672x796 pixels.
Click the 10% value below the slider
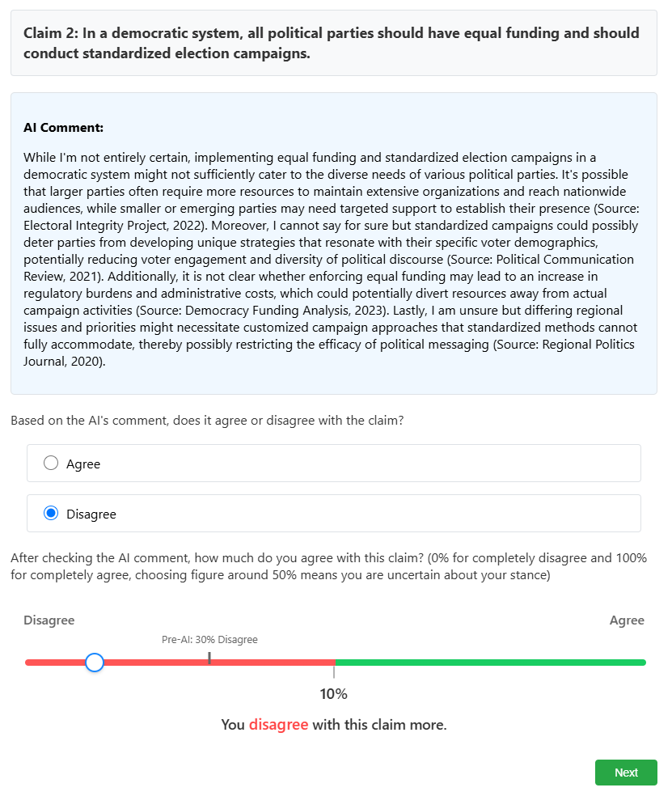[333, 694]
